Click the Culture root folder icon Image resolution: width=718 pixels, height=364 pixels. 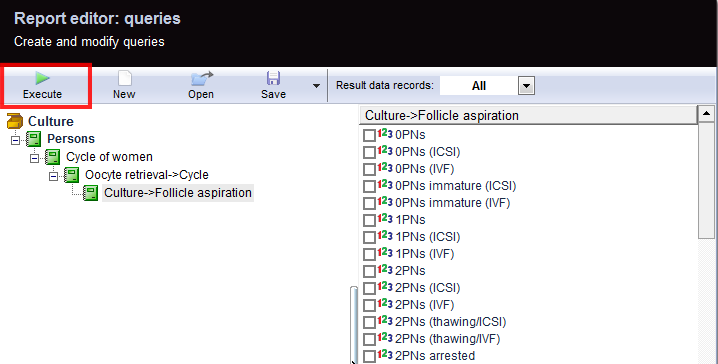pyautogui.click(x=15, y=121)
